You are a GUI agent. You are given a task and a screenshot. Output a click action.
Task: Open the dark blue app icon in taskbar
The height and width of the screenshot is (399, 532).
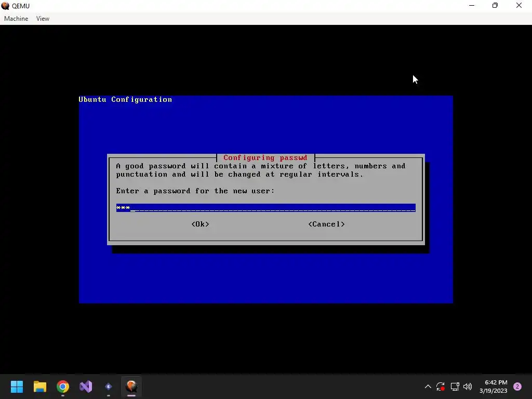coord(109,387)
